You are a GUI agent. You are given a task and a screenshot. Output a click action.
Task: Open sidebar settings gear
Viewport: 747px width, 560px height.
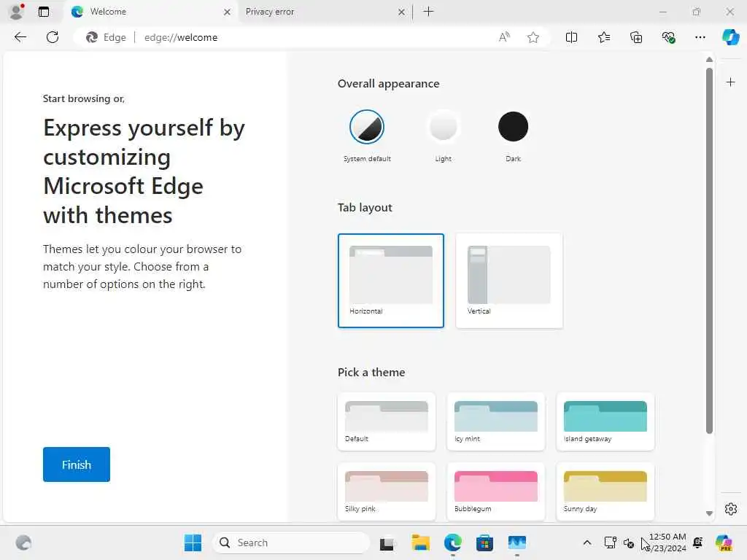(730, 509)
